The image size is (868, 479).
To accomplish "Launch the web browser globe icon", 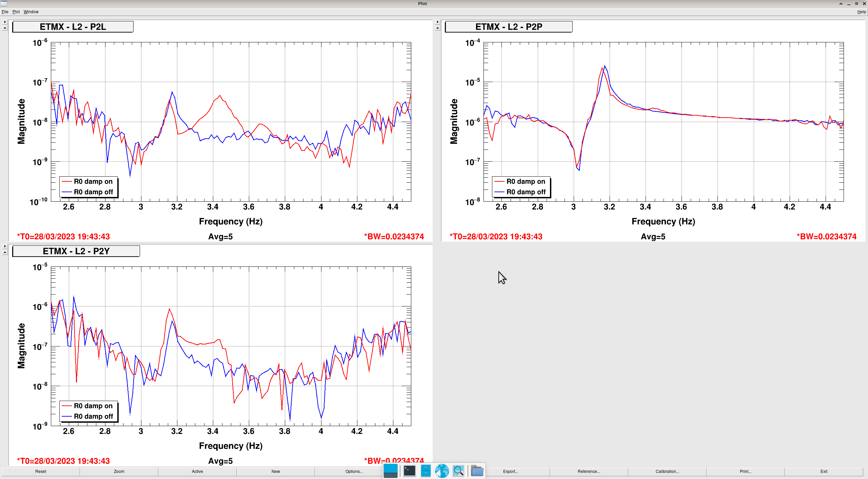I will pos(442,471).
